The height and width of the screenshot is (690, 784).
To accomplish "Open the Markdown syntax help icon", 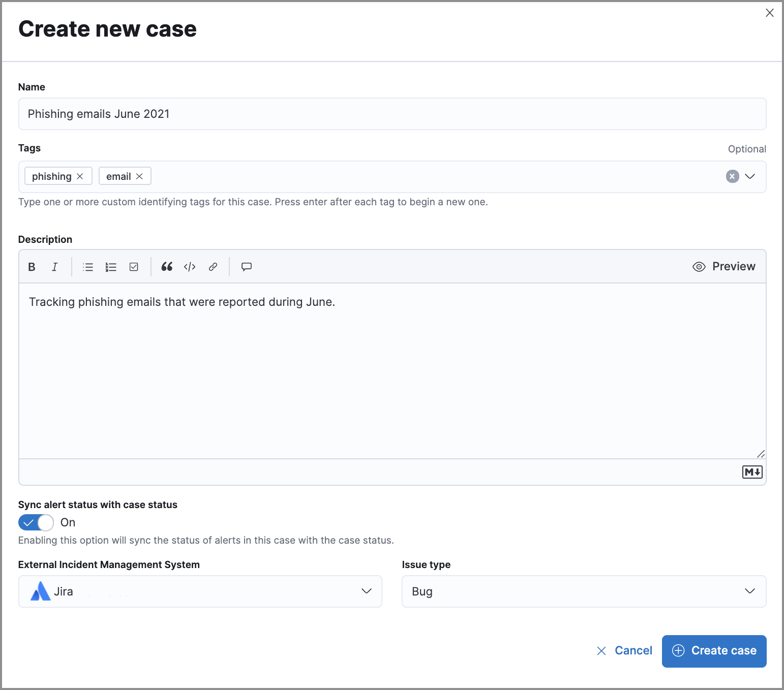I will tap(751, 472).
